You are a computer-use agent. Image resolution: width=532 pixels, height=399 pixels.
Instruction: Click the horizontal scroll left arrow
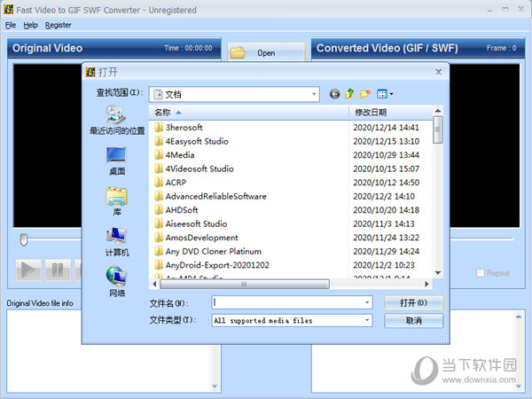point(154,284)
